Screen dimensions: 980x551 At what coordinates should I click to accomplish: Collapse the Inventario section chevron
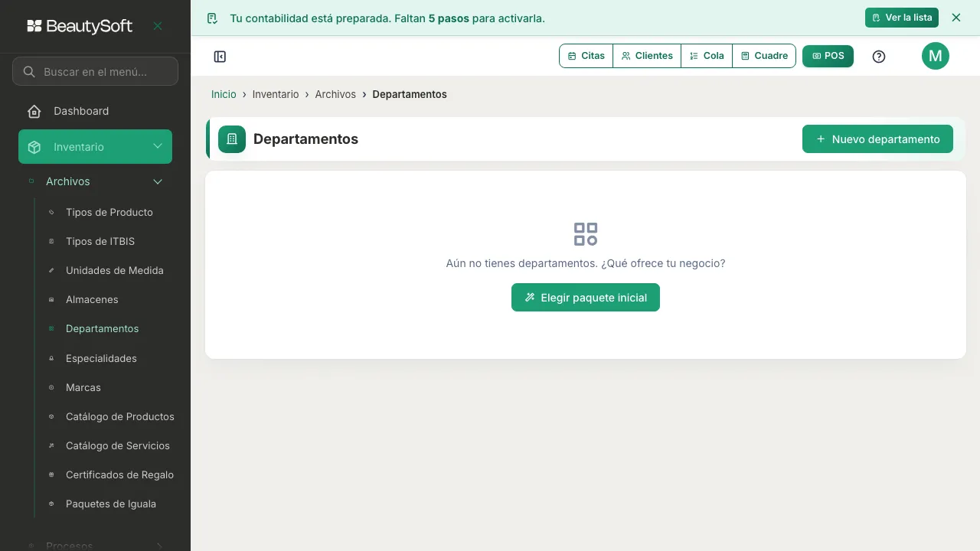[x=158, y=146]
